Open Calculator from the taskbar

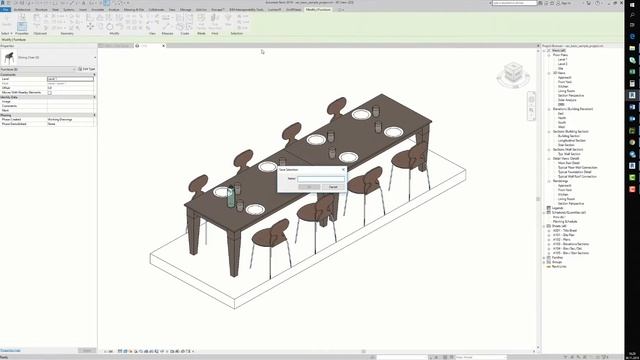pos(632,84)
